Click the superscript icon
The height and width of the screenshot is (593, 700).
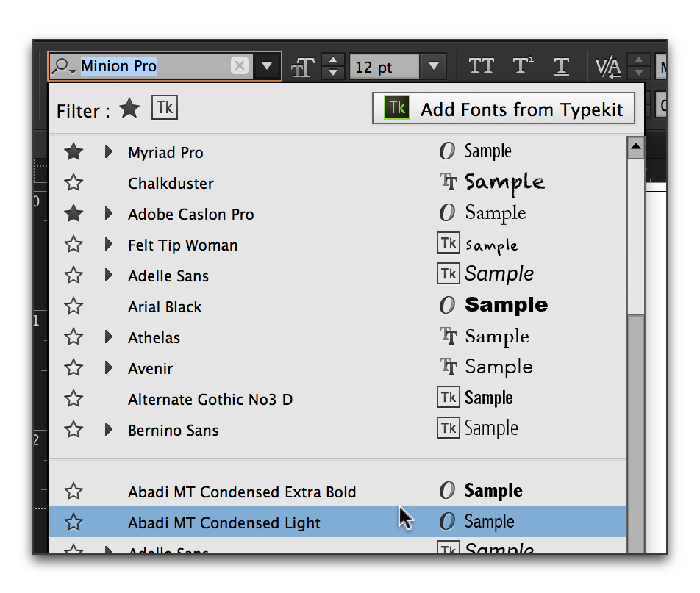524,66
